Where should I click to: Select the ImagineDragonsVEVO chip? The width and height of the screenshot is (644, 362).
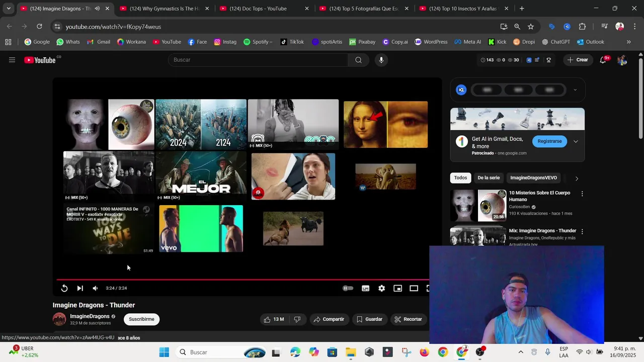533,177
